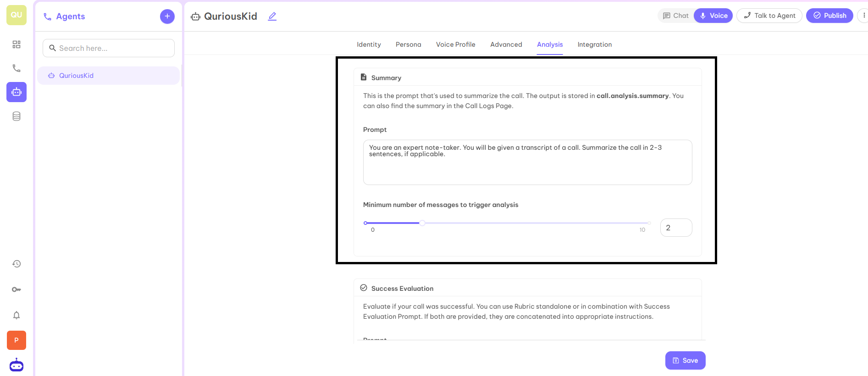Viewport: 868px width, 376px height.
Task: Open the more options kebab menu
Action: coord(864,16)
